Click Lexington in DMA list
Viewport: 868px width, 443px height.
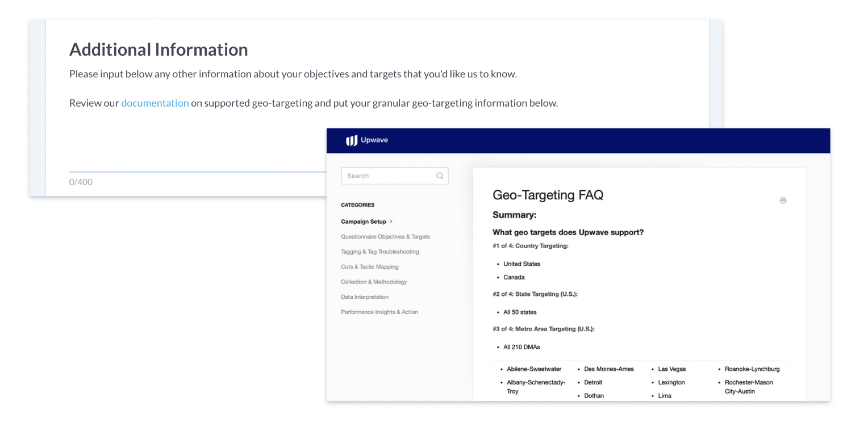671,383
